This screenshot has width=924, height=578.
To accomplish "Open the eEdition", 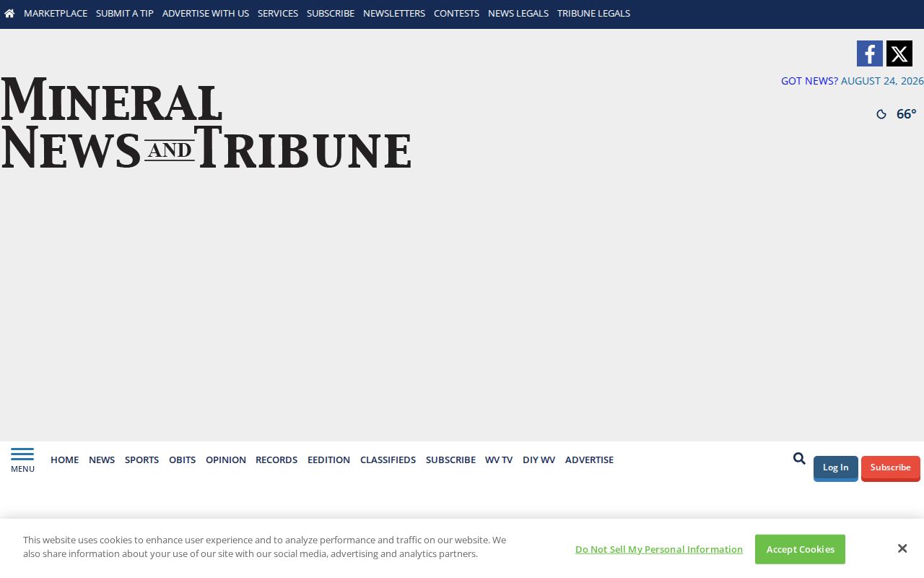I will [x=328, y=460].
